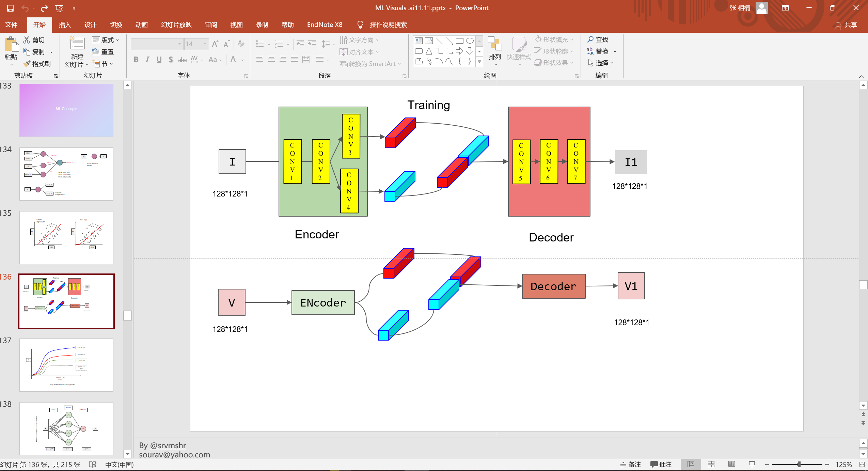Open the @srvmshr link in notes

[x=168, y=445]
